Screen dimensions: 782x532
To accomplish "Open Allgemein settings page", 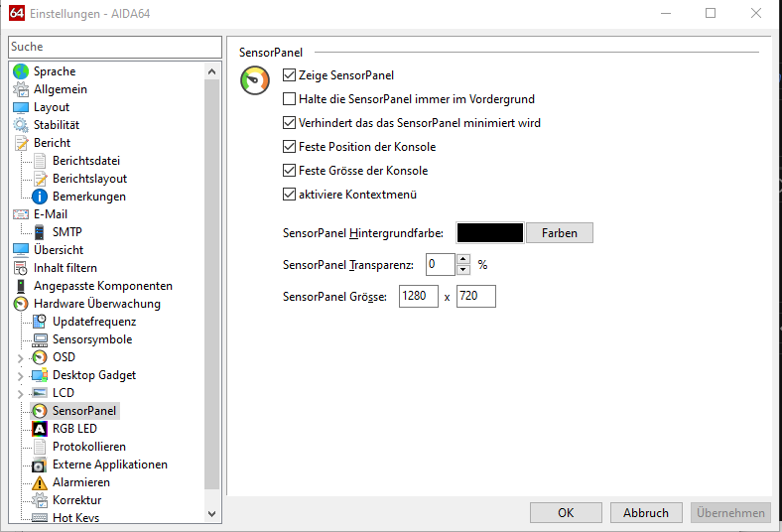I will point(61,89).
